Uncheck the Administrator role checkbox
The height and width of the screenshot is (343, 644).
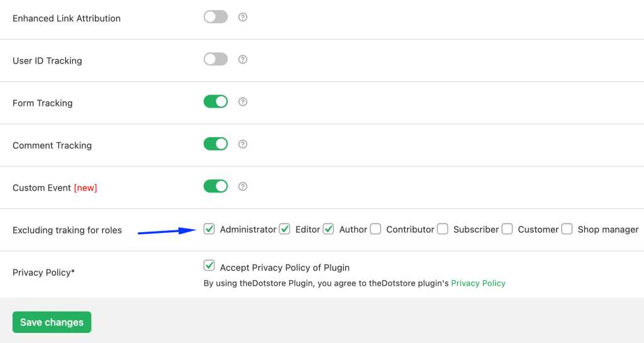pos(209,229)
